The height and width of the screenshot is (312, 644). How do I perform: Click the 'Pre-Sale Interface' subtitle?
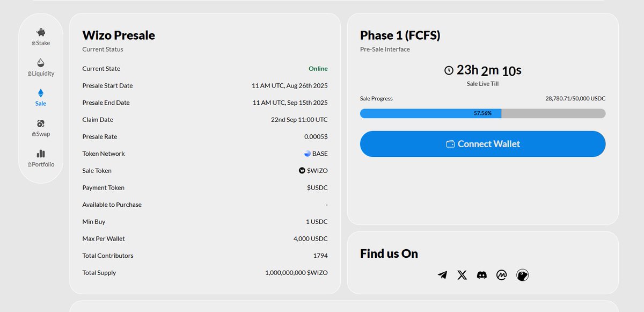[385, 49]
